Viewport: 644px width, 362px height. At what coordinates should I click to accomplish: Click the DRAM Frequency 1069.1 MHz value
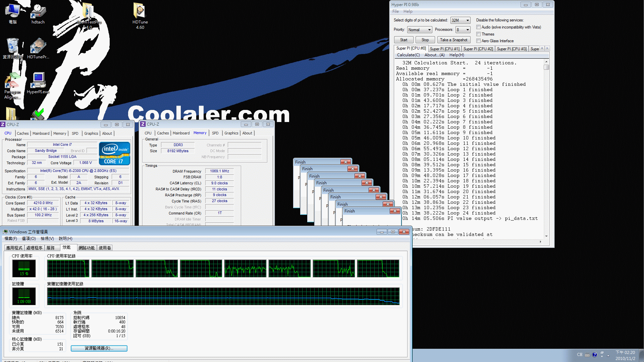219,171
